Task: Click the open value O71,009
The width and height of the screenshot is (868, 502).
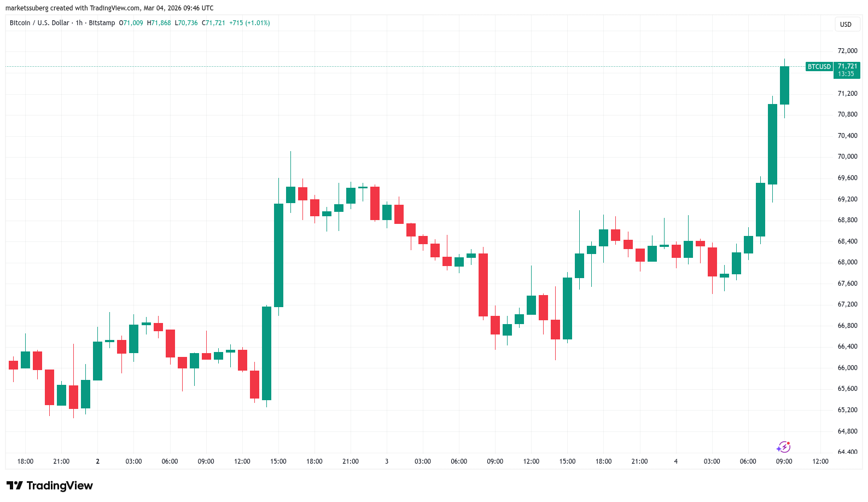Action: [x=131, y=23]
